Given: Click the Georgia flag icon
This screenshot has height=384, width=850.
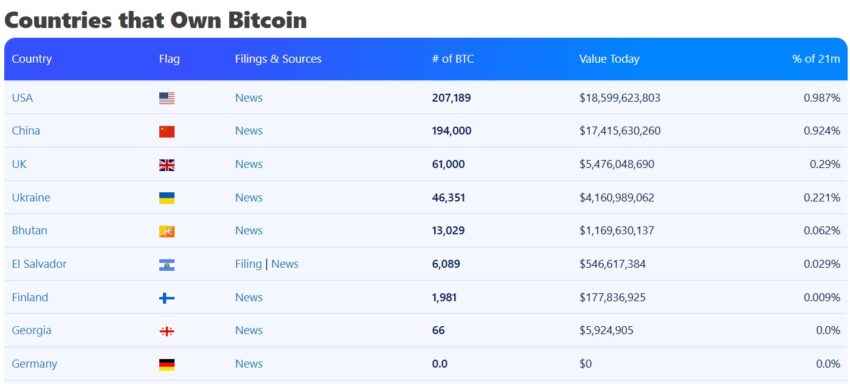Looking at the screenshot, I should tap(167, 331).
